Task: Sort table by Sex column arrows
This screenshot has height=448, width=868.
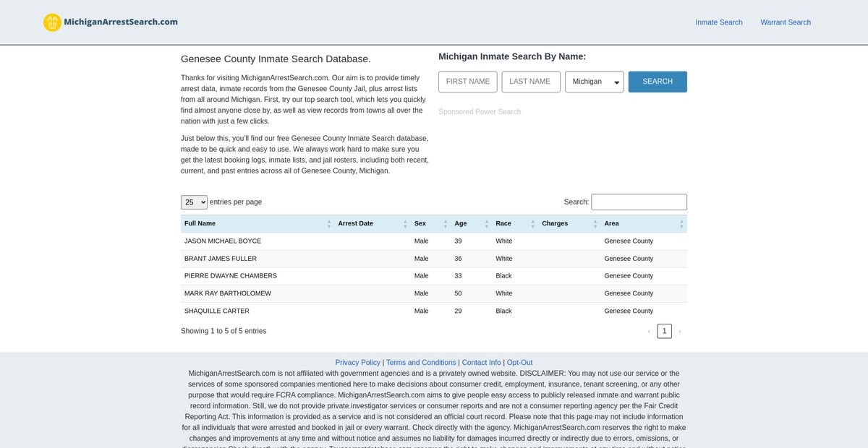Action: coord(446,224)
